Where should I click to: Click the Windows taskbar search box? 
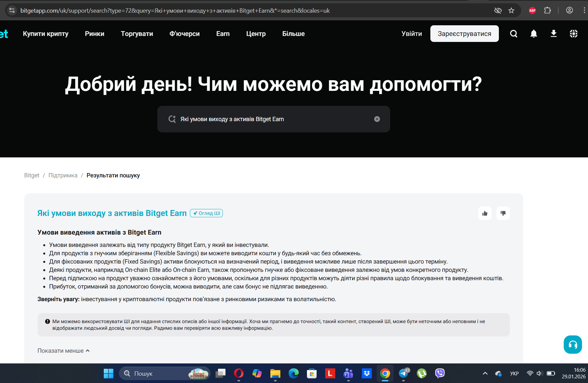tap(165, 373)
